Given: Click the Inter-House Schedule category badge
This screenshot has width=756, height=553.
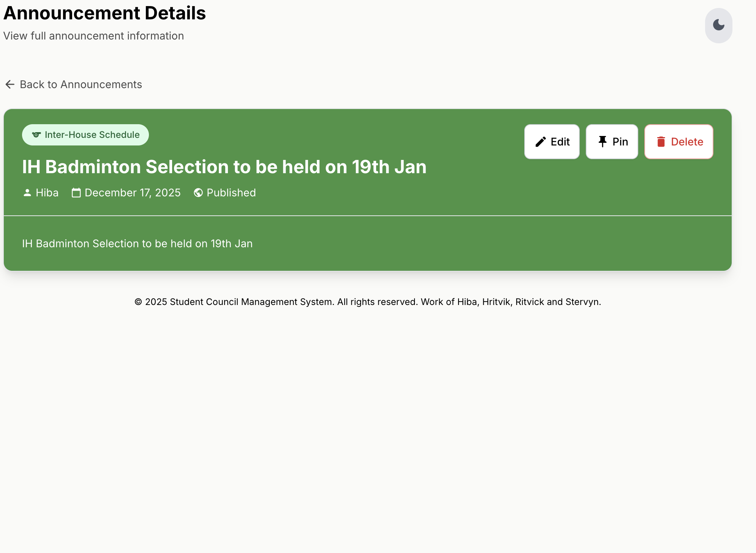Looking at the screenshot, I should click(85, 135).
